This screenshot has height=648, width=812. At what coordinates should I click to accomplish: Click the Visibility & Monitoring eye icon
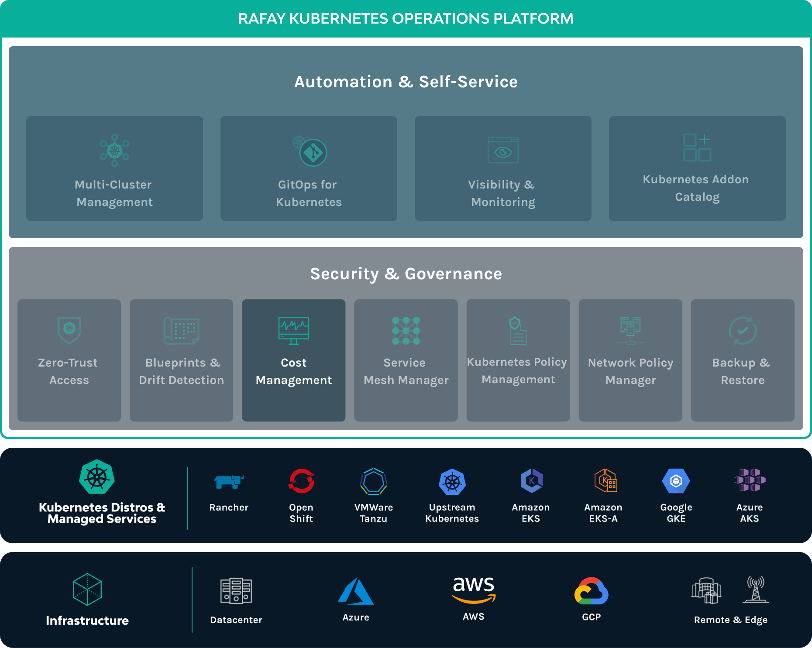click(x=503, y=150)
